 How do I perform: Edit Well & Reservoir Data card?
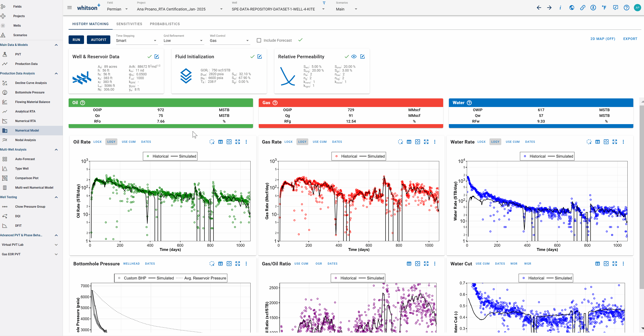tap(157, 57)
